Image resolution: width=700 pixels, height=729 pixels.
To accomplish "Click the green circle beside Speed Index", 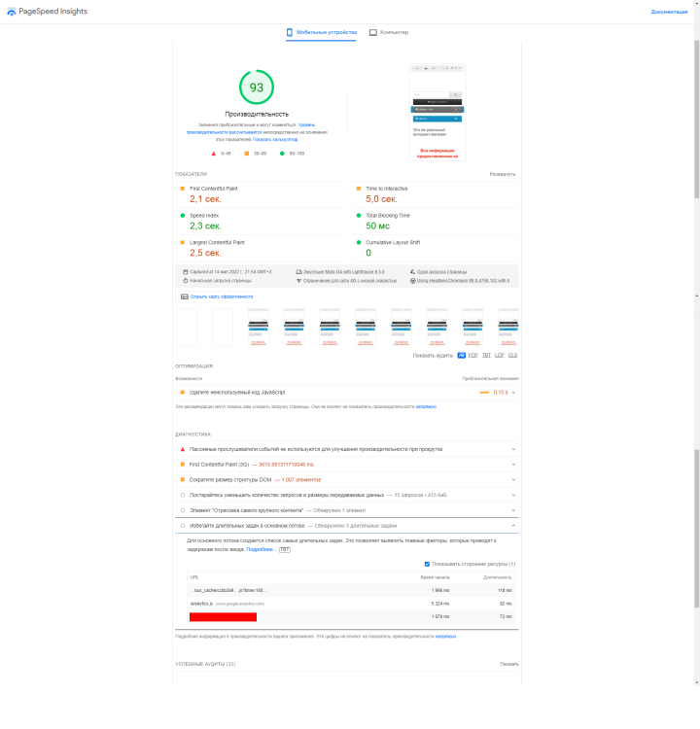I will pyautogui.click(x=182, y=215).
